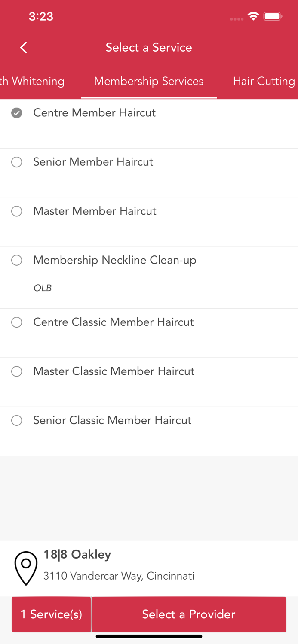Open the 1 Service(s) summary button
Image resolution: width=298 pixels, height=644 pixels.
[51, 614]
